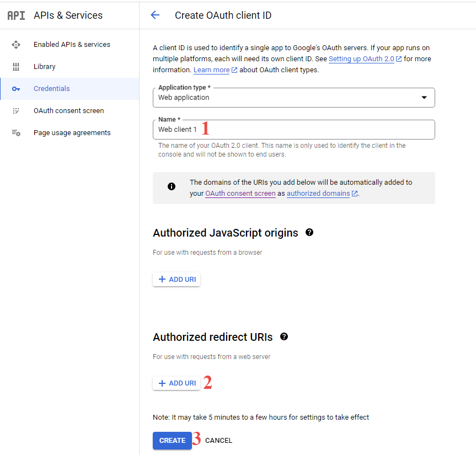Click the Enabled APIs & services icon
The image size is (476, 455).
16,45
